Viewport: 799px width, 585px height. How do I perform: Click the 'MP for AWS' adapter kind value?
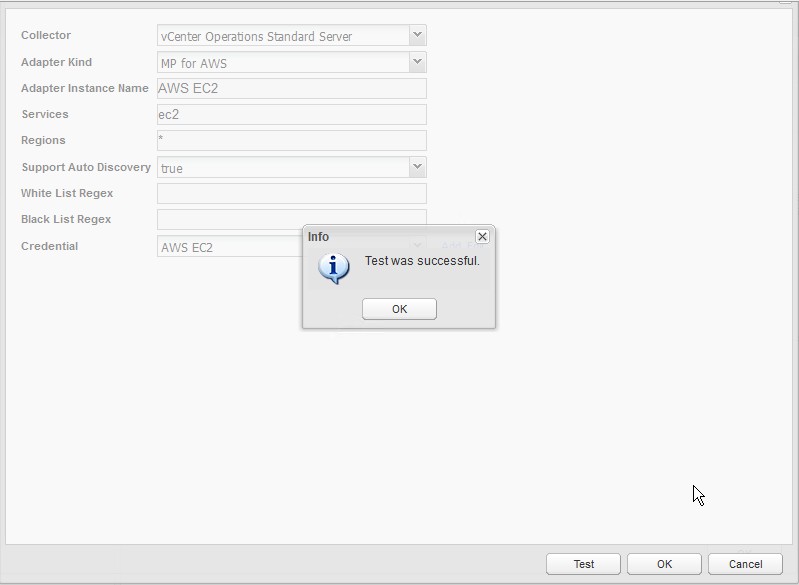[194, 64]
